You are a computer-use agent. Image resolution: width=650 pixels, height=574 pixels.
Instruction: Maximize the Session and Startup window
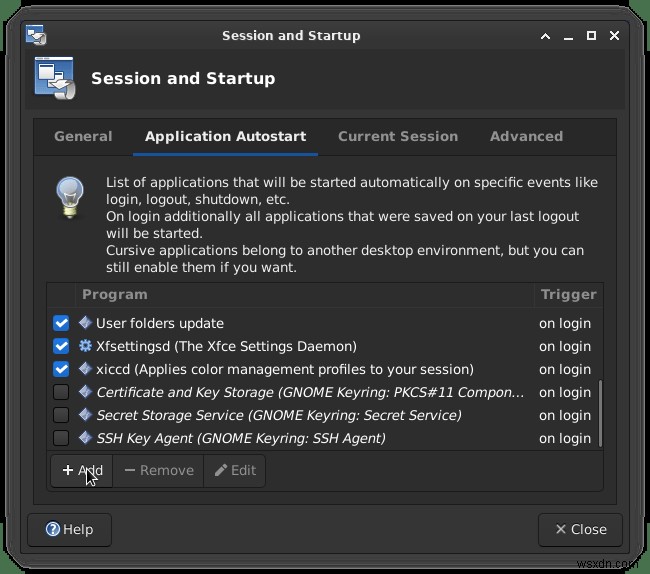[591, 36]
